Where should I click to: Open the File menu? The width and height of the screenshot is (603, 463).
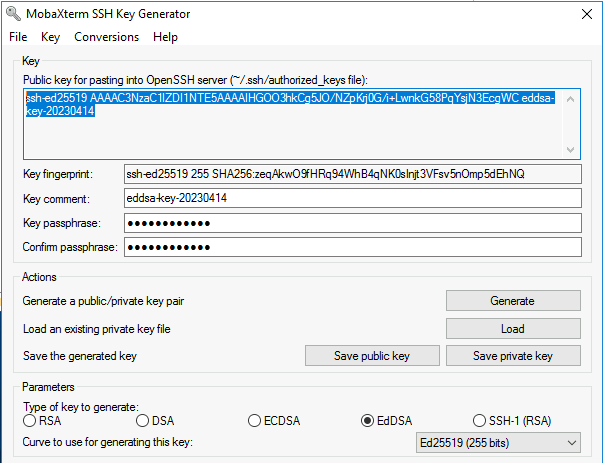click(18, 37)
